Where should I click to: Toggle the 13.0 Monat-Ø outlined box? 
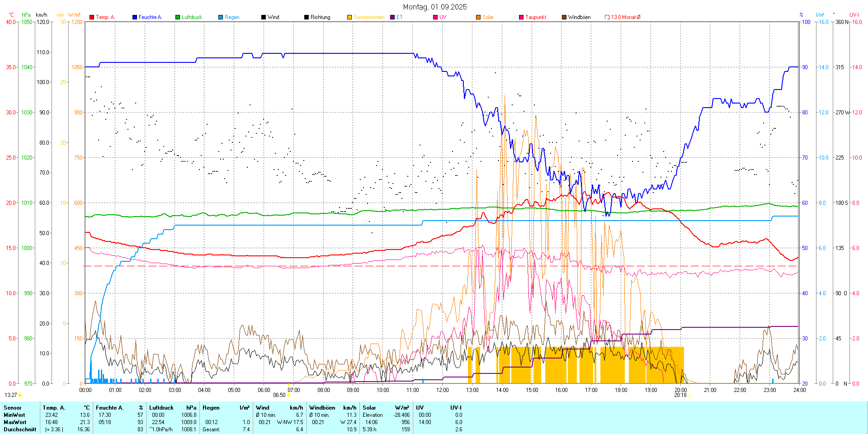[x=607, y=17]
